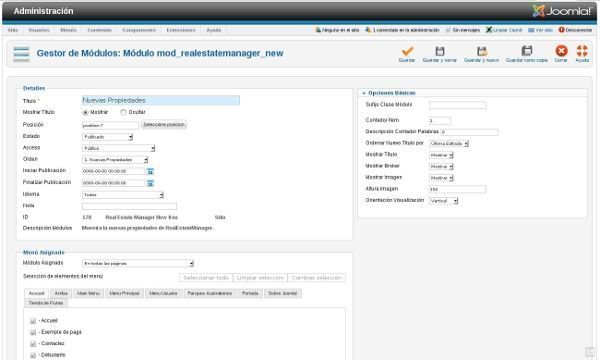Click the Altura Imagen field
This screenshot has width=600, height=360.
coord(458,189)
